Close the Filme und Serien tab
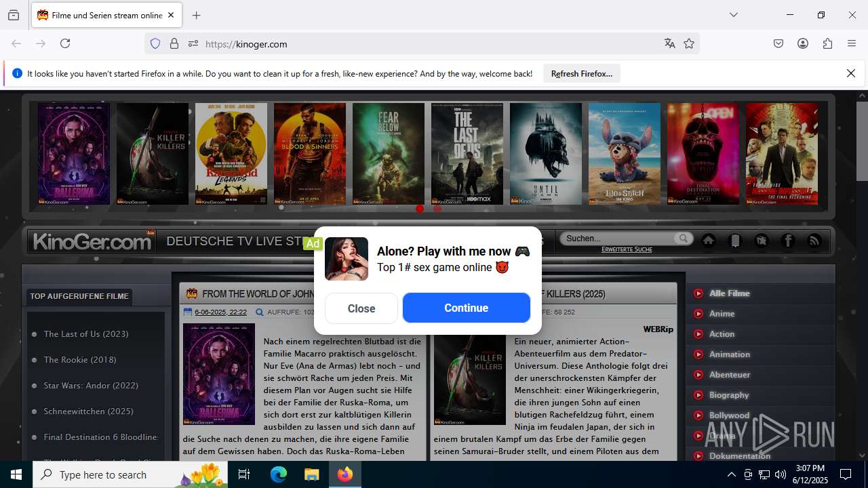 tap(171, 15)
